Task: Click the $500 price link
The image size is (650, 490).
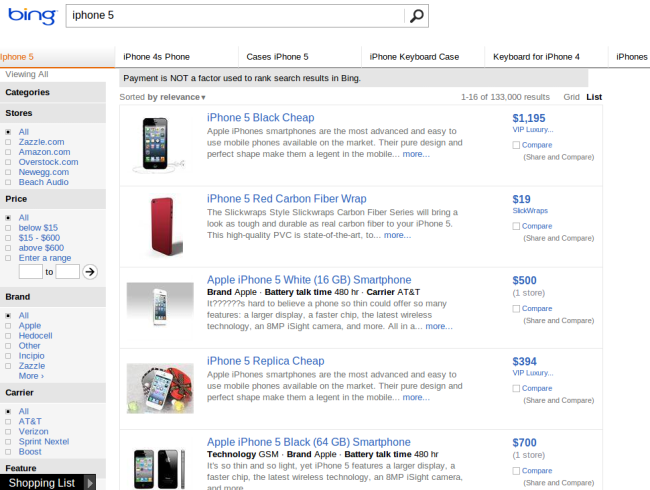Action: (524, 281)
